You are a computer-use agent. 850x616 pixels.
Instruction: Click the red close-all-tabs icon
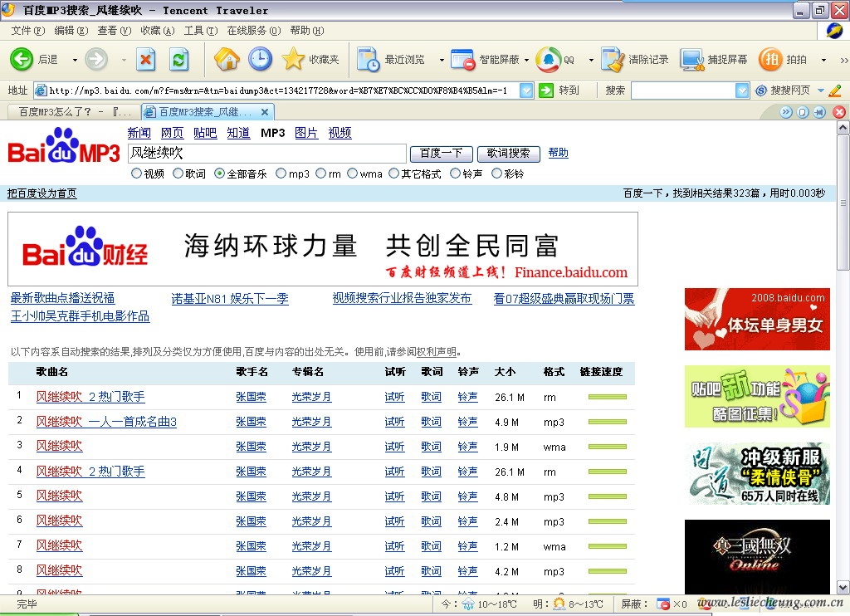coord(839,112)
